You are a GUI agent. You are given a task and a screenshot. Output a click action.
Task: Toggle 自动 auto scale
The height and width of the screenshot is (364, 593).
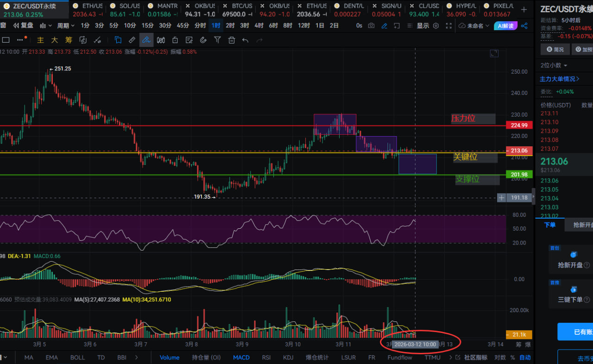pyautogui.click(x=525, y=357)
